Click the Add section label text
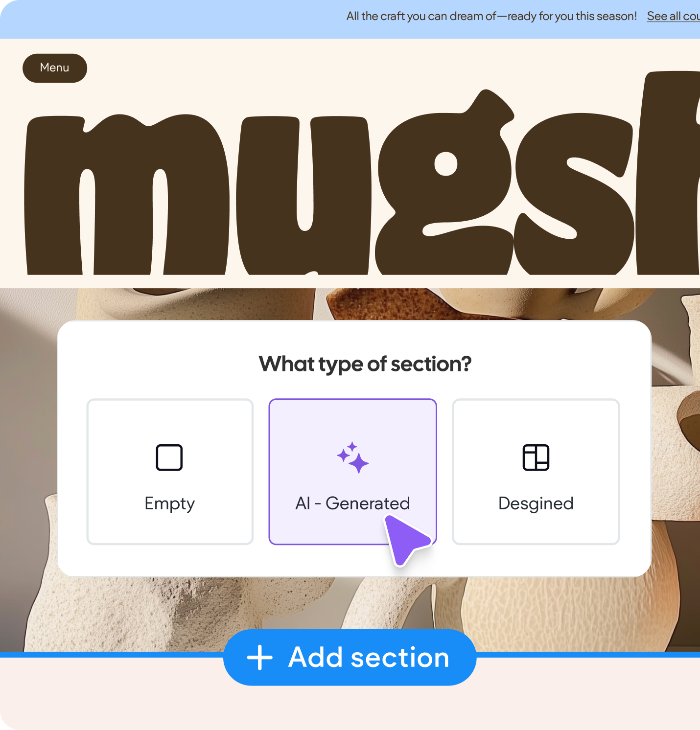This screenshot has height=730, width=700. click(x=369, y=658)
